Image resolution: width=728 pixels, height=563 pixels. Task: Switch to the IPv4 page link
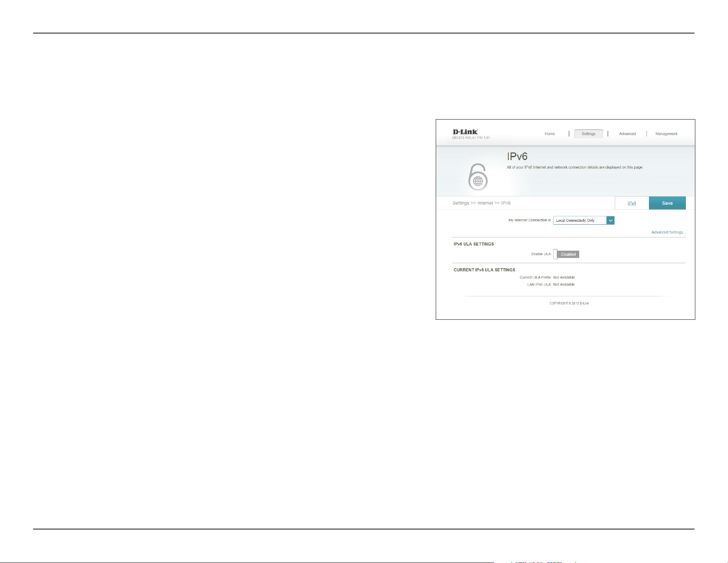[632, 203]
